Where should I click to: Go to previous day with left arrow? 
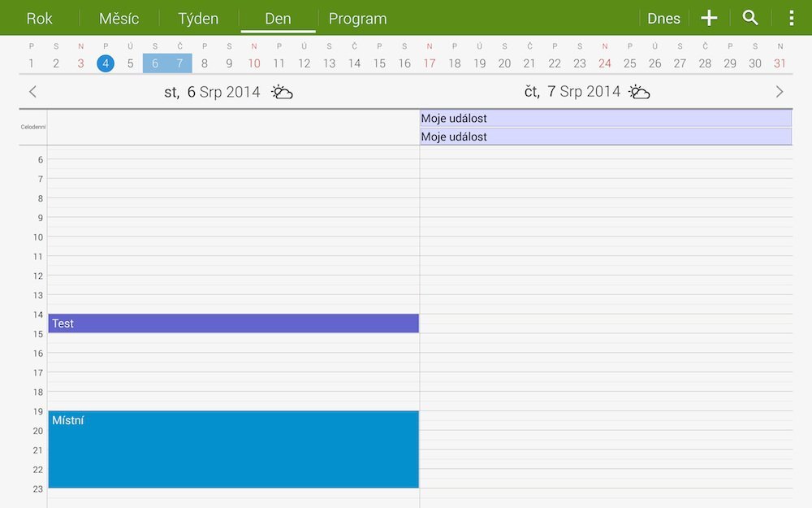(32, 92)
